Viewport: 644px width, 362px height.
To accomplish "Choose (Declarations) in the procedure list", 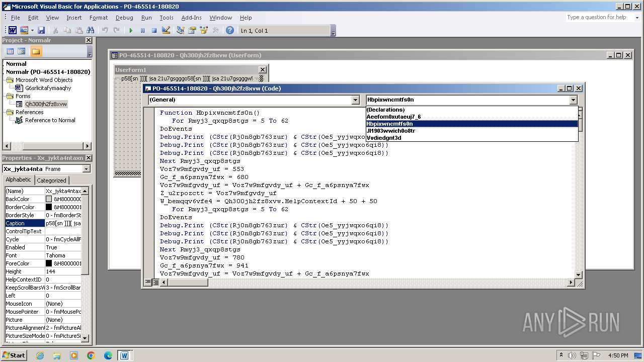I will (x=472, y=110).
